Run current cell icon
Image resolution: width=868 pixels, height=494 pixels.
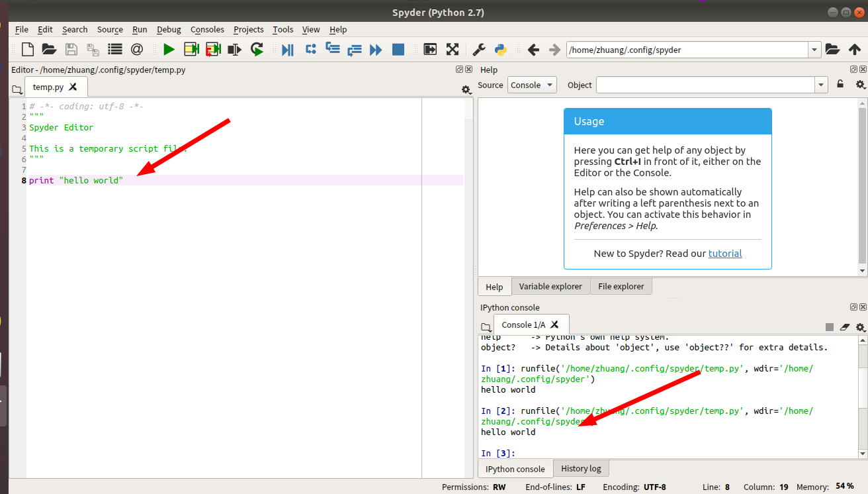point(191,49)
